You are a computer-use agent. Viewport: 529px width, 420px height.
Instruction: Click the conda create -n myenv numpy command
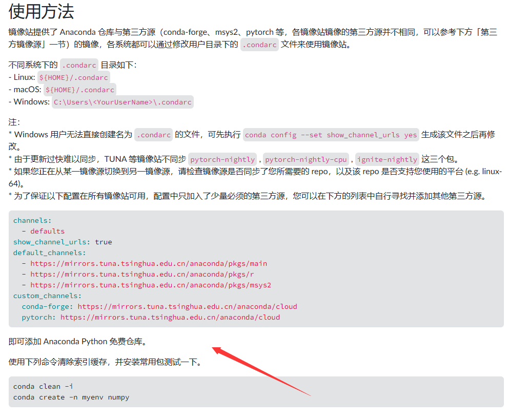pos(71,397)
